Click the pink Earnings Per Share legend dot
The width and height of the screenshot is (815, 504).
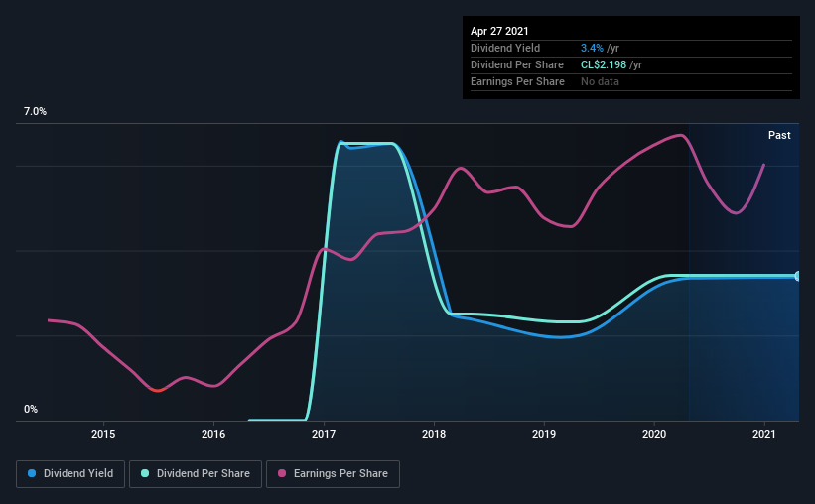[282, 473]
